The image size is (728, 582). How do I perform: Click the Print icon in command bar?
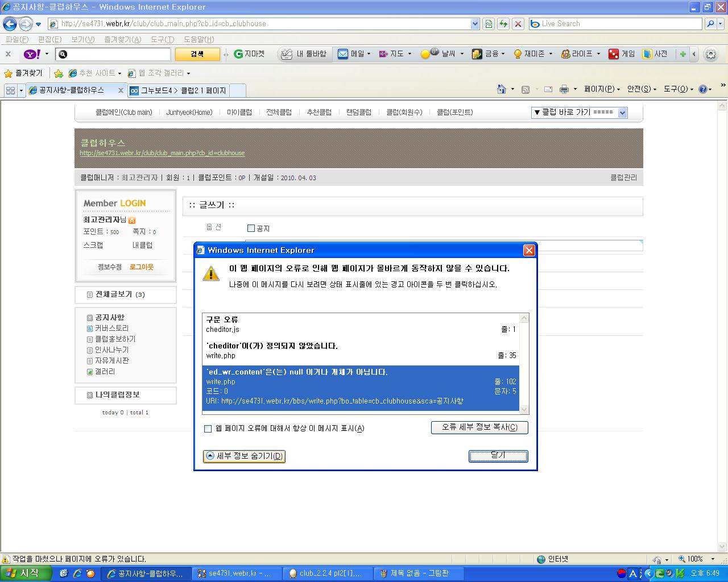pyautogui.click(x=564, y=89)
